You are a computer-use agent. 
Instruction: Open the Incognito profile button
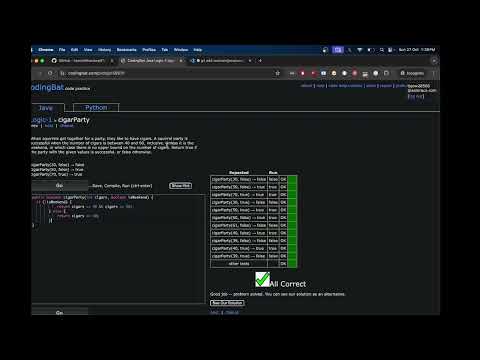412,73
